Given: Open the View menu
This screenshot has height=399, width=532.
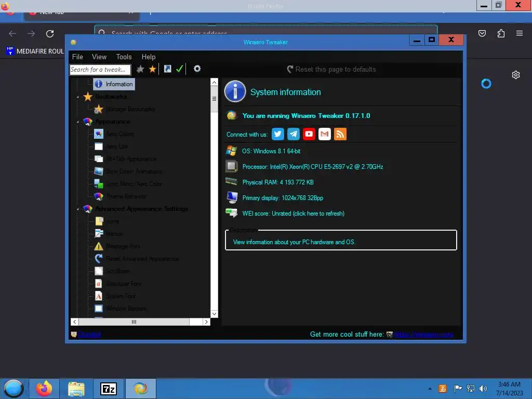Looking at the screenshot, I should tap(99, 57).
